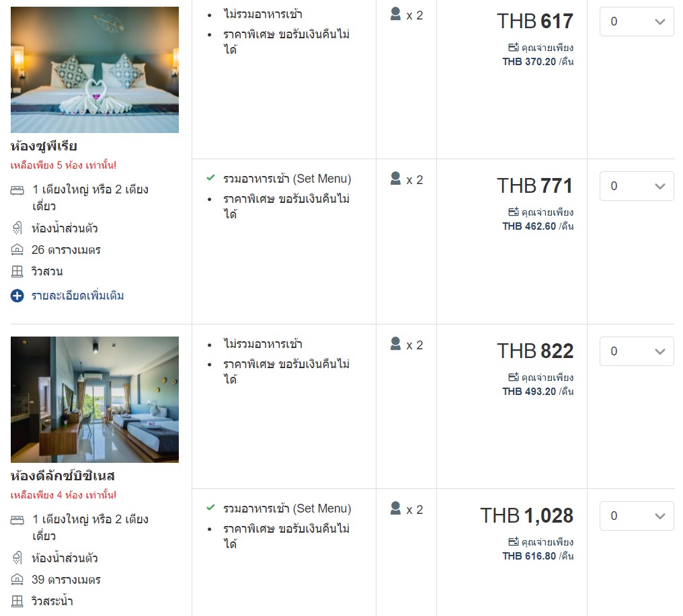Expand the room quantity selector for THB 822
The height and width of the screenshot is (616, 683).
(x=636, y=351)
